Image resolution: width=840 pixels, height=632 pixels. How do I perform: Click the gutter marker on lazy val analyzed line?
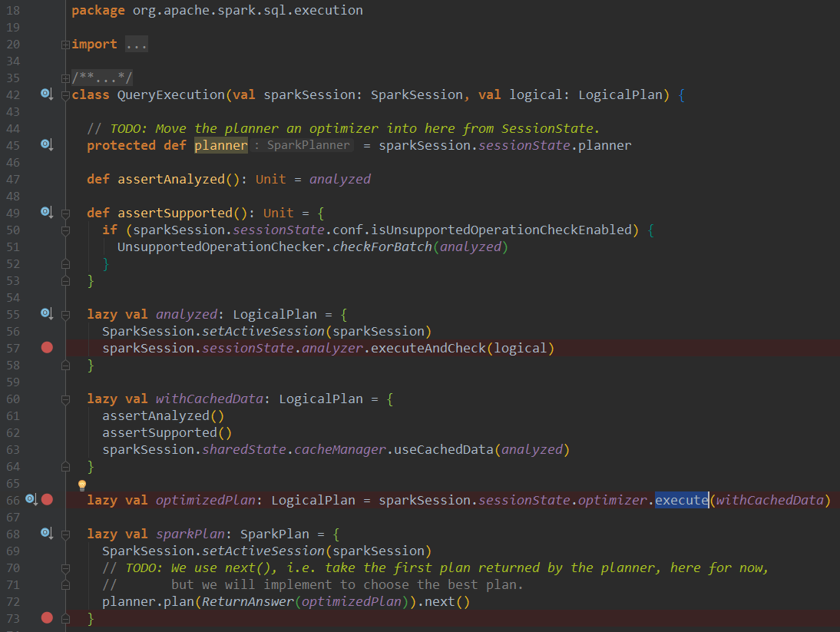(46, 314)
